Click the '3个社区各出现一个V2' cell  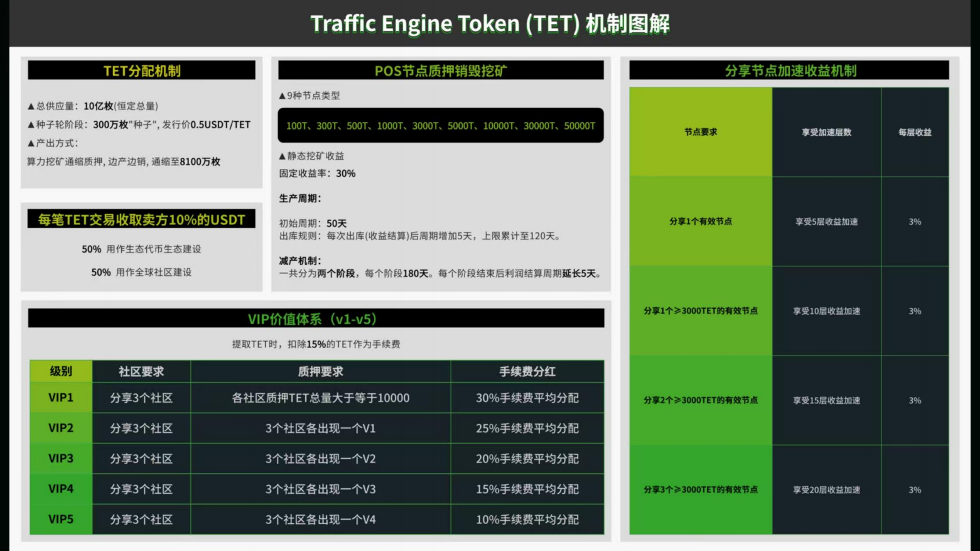(x=320, y=459)
